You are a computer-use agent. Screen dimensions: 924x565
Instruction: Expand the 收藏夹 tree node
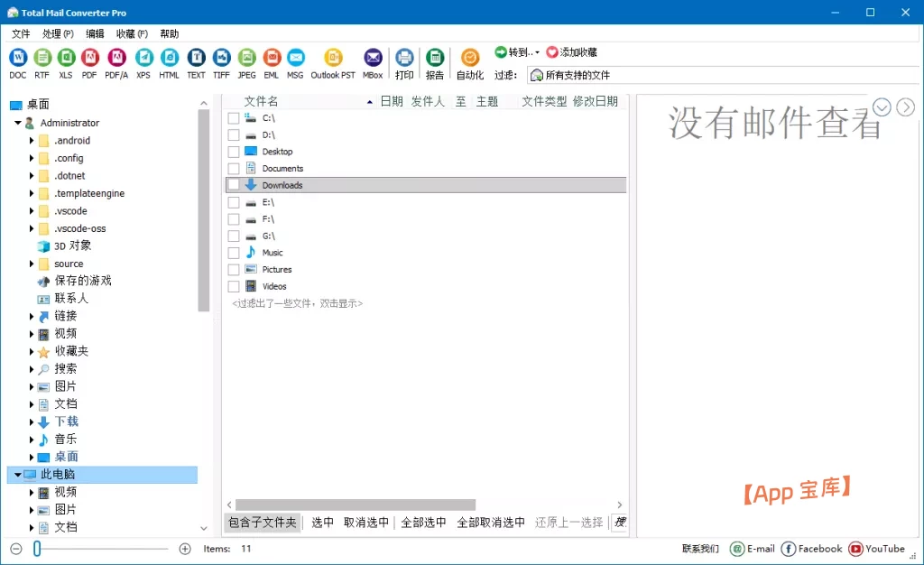point(32,352)
